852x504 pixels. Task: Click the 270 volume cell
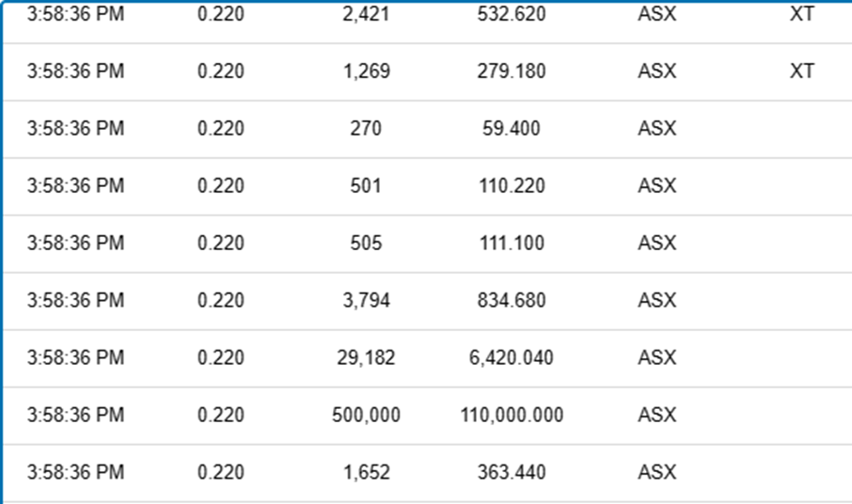(x=366, y=129)
